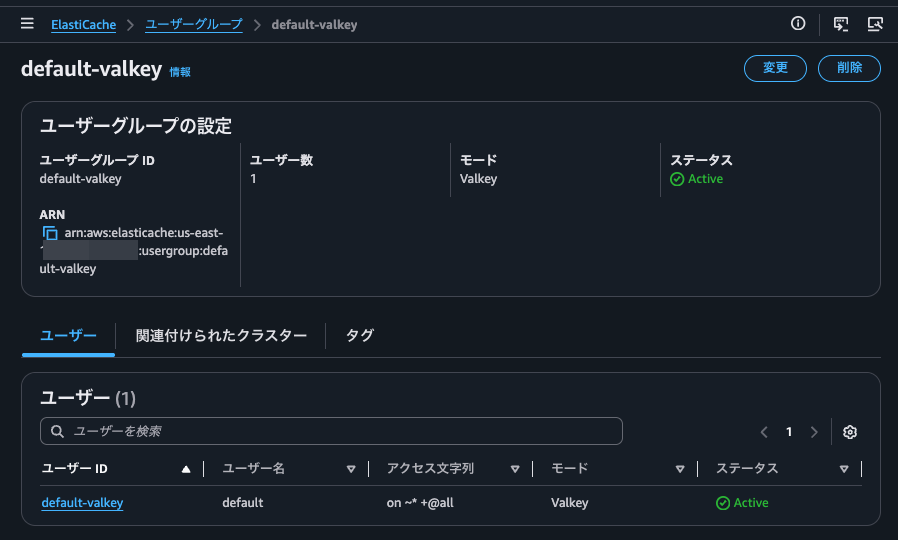Copy the ARN with the copy icon
Screen dimensions: 898x540
click(x=50, y=233)
